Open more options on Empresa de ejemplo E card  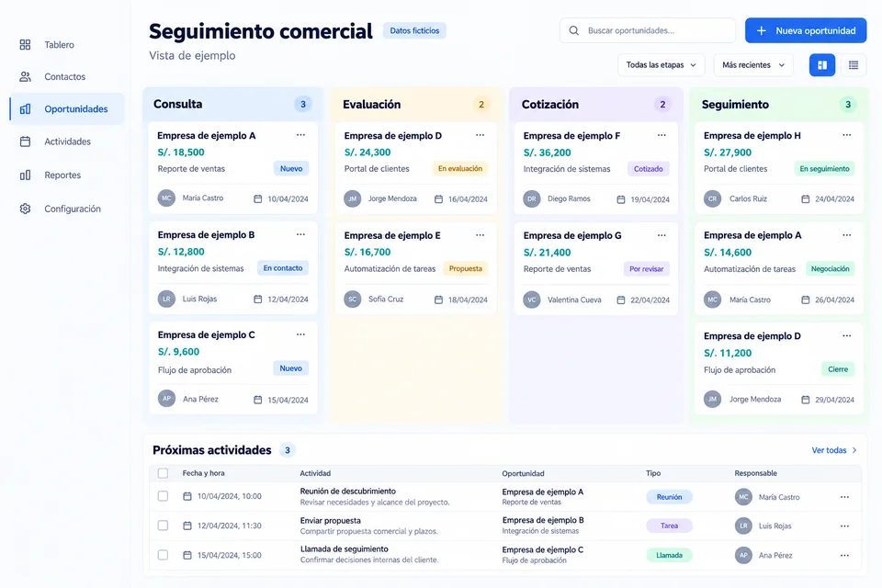tap(480, 235)
